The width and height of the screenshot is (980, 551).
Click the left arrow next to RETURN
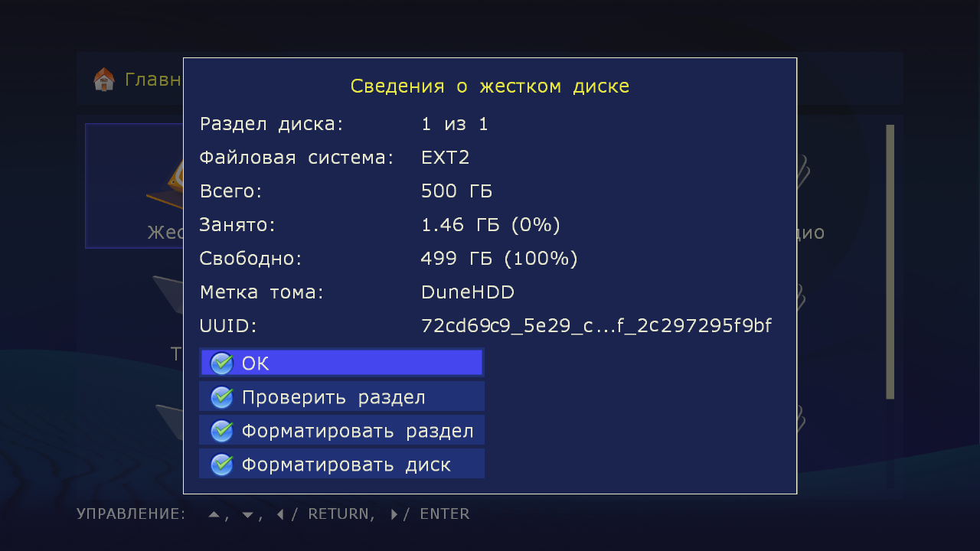point(280,514)
